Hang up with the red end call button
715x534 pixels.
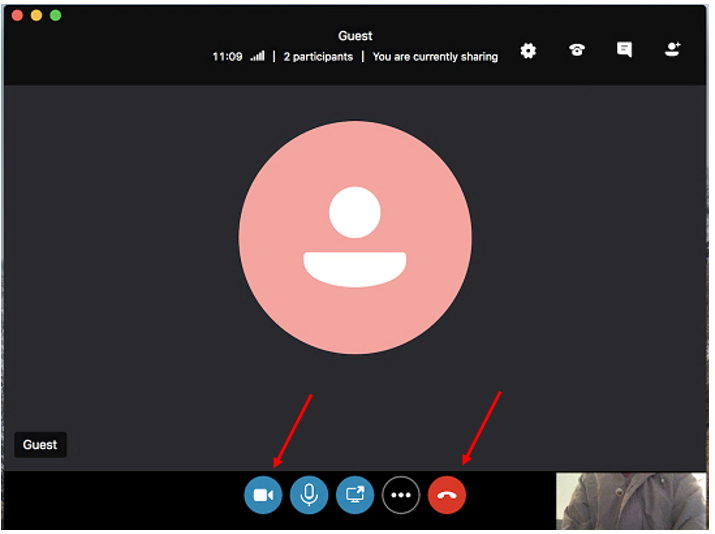pos(447,494)
